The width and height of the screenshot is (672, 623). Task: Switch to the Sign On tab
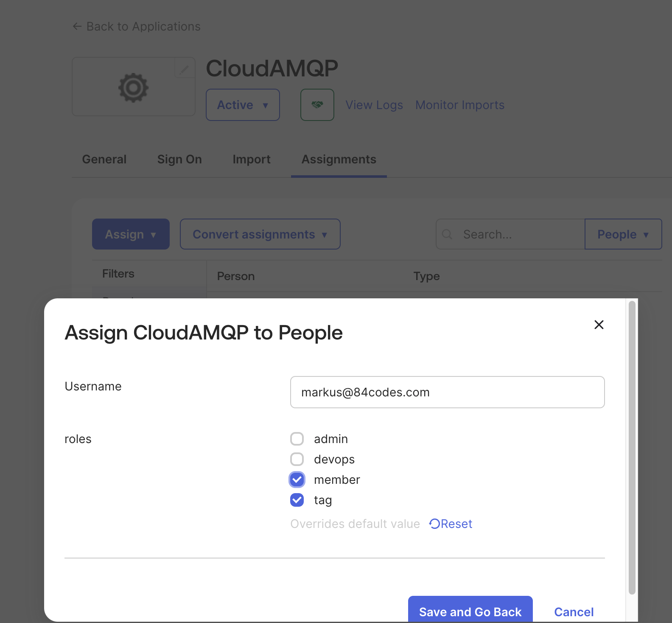pos(179,159)
